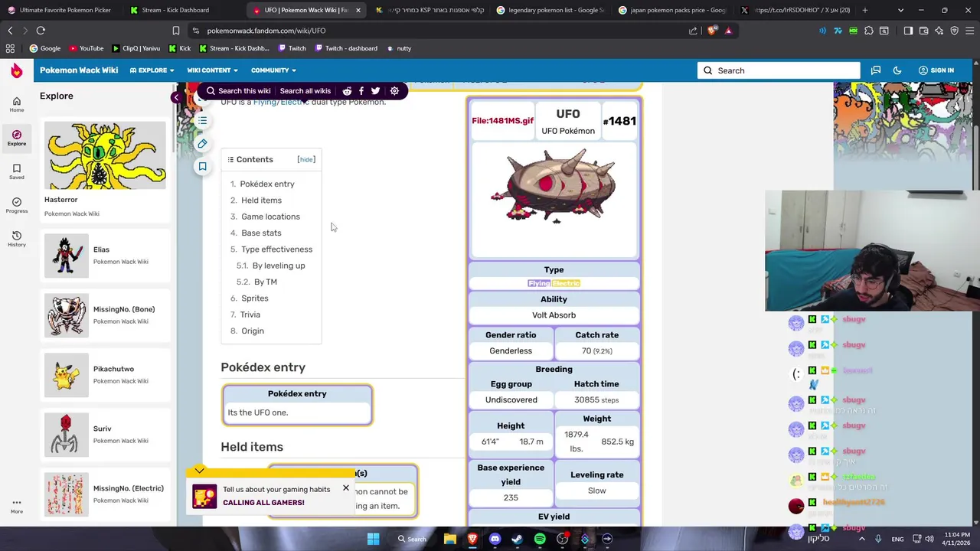Expand the COMMUNITY dropdown
Viewport: 980px width, 551px height.
coord(273,70)
